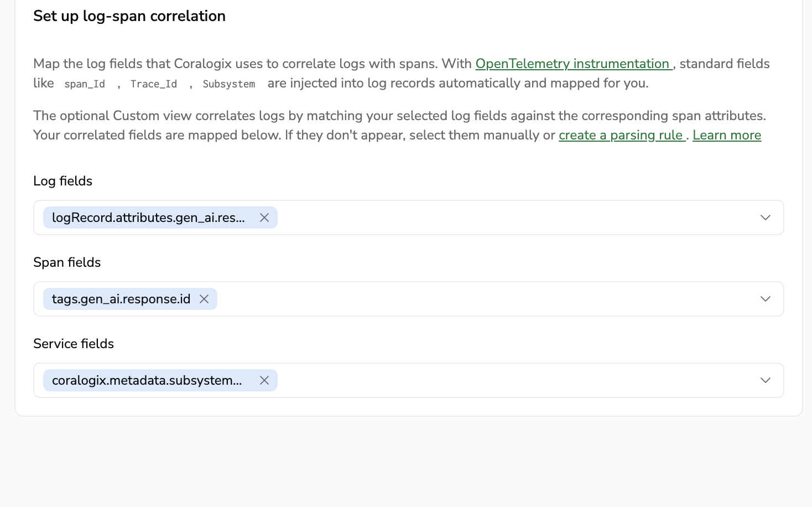Image resolution: width=812 pixels, height=507 pixels.
Task: Focus the Log fields selection box
Action: pos(409,218)
